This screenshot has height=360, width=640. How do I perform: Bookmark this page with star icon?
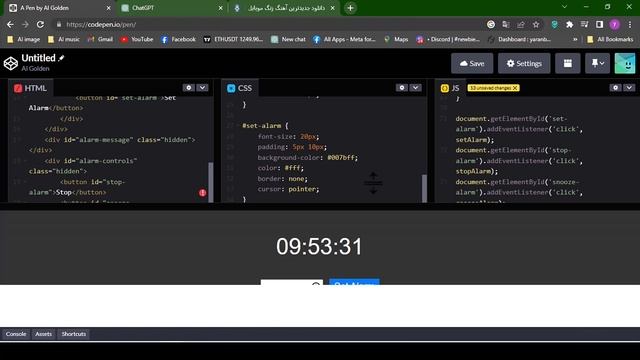pyautogui.click(x=536, y=24)
